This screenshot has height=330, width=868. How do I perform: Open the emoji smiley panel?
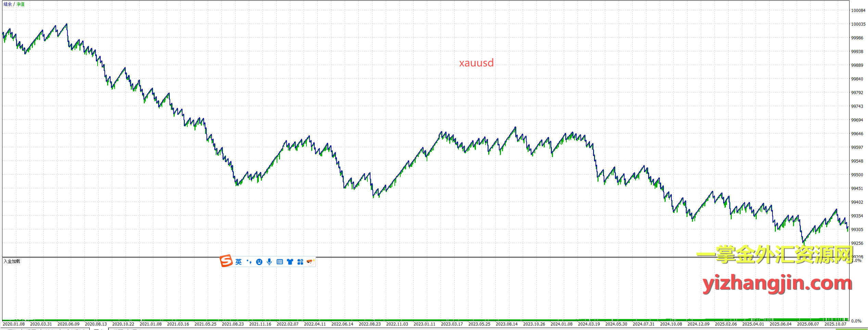259,262
